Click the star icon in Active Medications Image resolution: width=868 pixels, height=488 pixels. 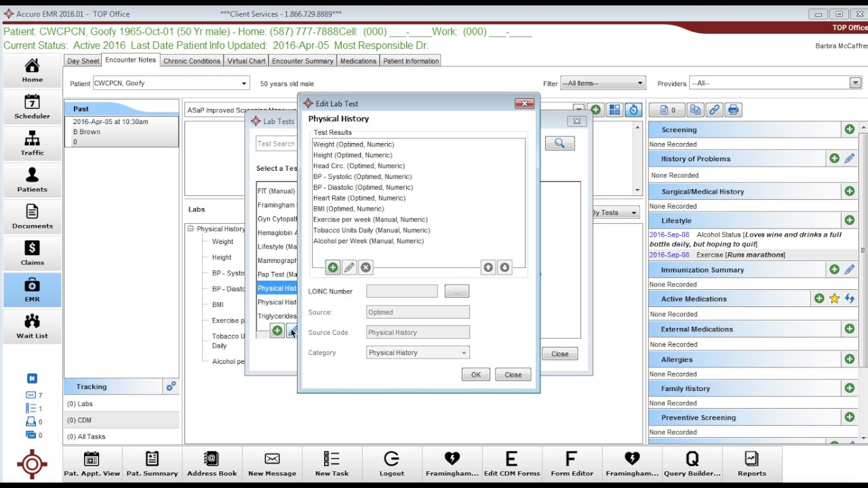point(835,299)
